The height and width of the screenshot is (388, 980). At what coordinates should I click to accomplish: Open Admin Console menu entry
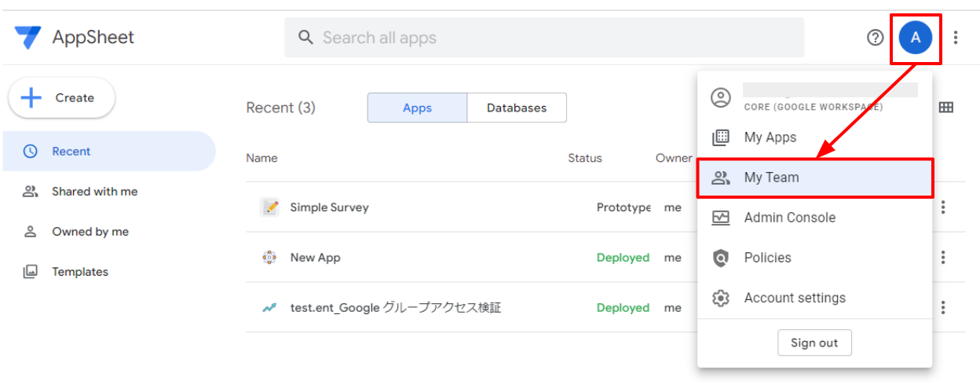pyautogui.click(x=814, y=218)
